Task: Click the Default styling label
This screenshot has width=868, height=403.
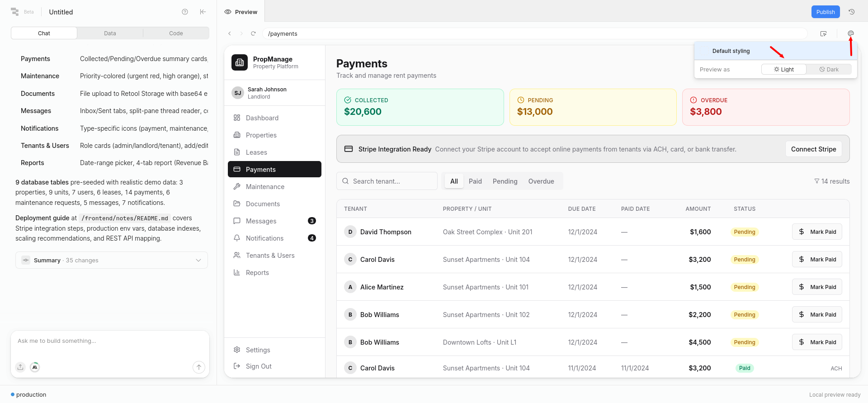Action: 731,51
